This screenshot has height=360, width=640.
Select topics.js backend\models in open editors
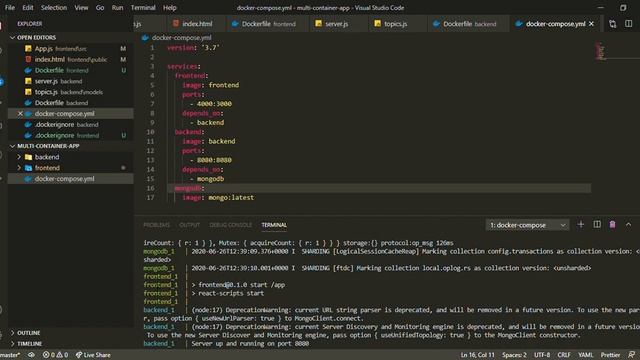(x=71, y=92)
